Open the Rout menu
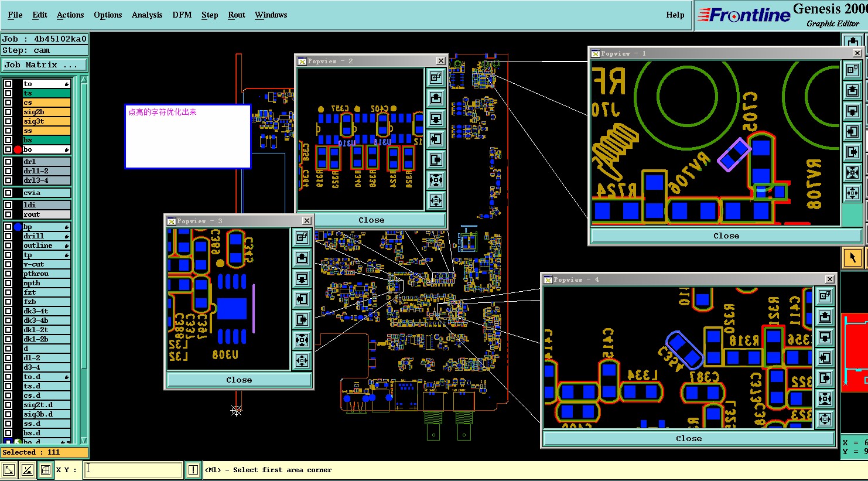Image resolution: width=868 pixels, height=481 pixels. tap(237, 15)
